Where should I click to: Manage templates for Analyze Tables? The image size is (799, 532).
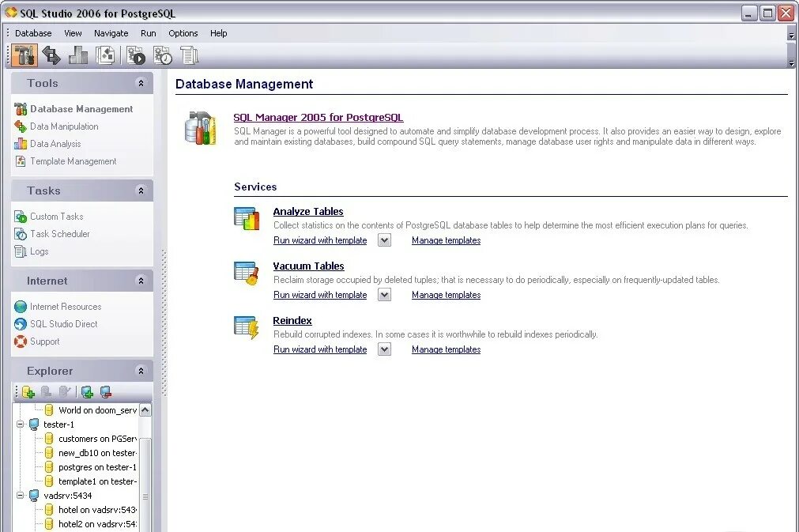446,240
